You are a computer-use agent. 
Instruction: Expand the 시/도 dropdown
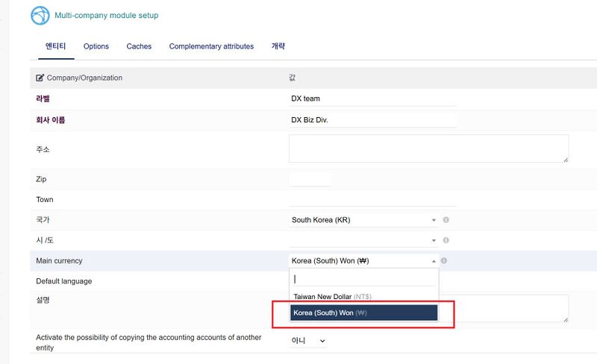(363, 240)
